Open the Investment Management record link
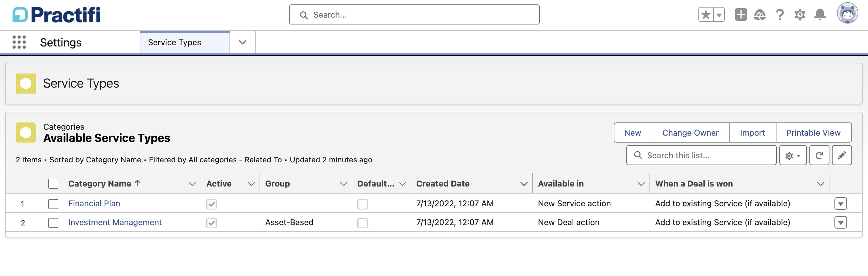The height and width of the screenshot is (276, 868). point(115,222)
